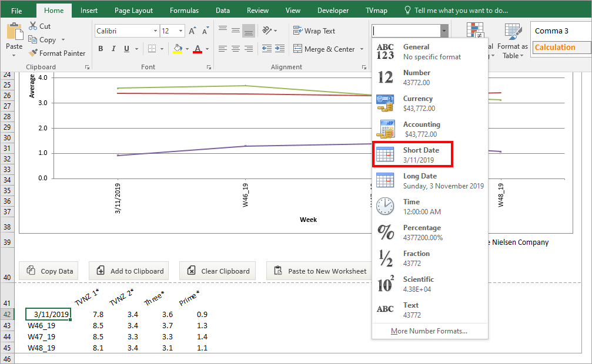Image resolution: width=592 pixels, height=364 pixels.
Task: Click the red Font Color A icon
Action: point(198,49)
